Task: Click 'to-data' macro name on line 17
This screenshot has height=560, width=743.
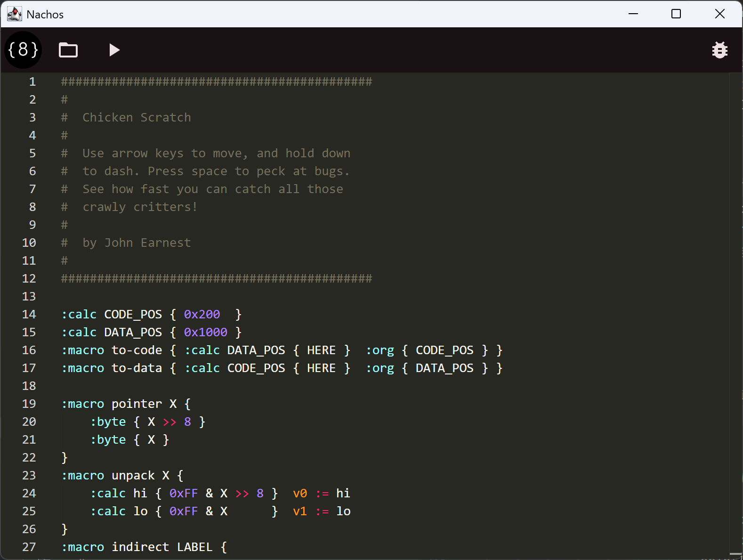Action: [x=137, y=368]
